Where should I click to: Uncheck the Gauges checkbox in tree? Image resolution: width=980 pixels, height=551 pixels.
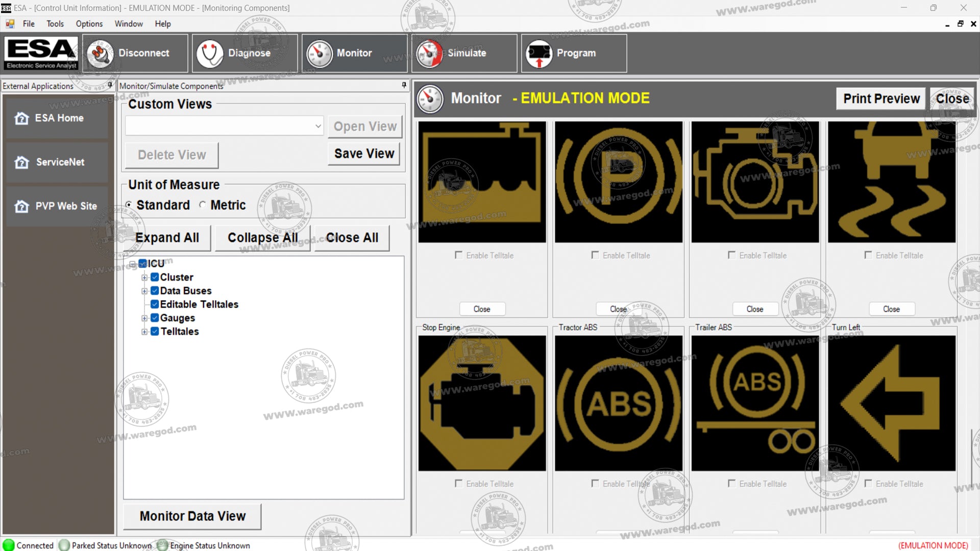[x=155, y=318]
